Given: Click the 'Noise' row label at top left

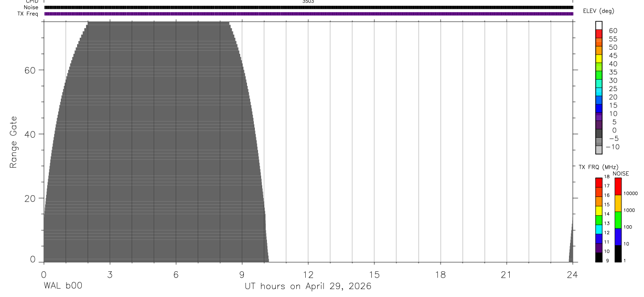Looking at the screenshot, I should coord(31,7).
